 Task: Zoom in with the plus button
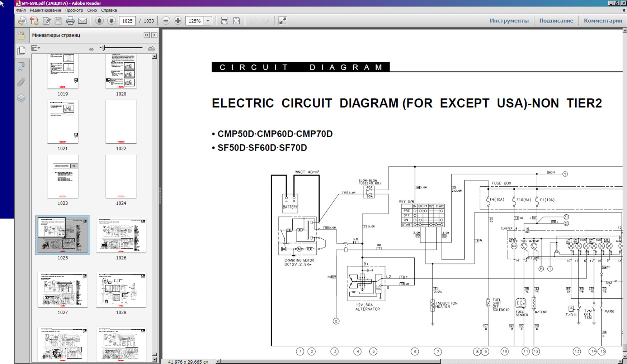click(178, 21)
